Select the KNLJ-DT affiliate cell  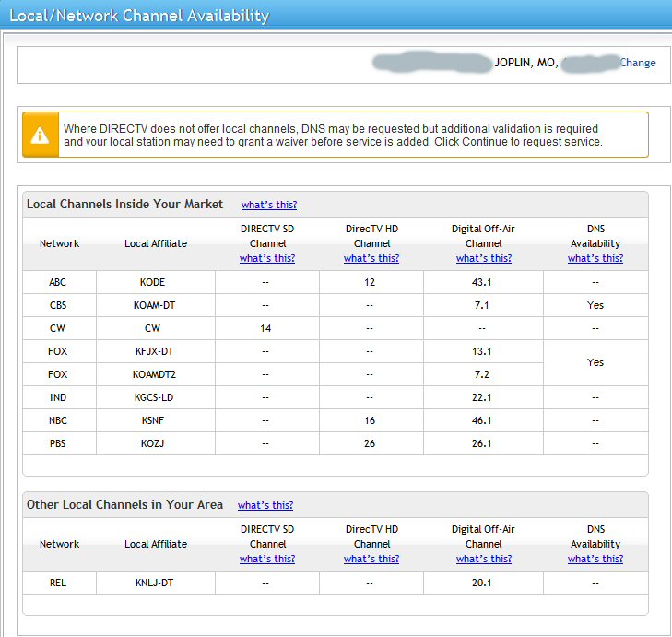[156, 583]
